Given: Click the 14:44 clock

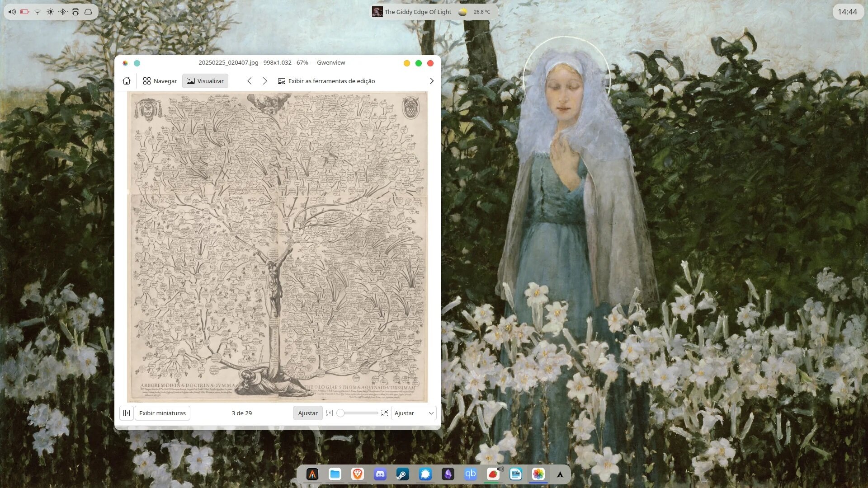Looking at the screenshot, I should click(x=847, y=12).
